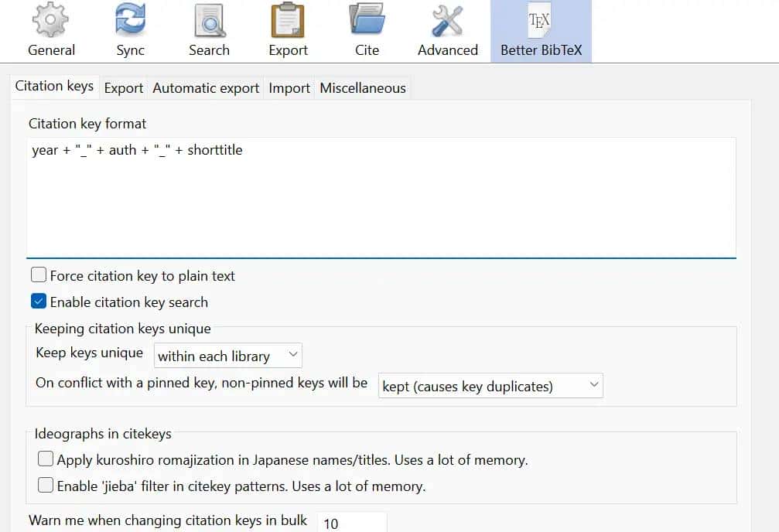Select the Better BibTeX icon
The image size is (779, 532).
(541, 22)
